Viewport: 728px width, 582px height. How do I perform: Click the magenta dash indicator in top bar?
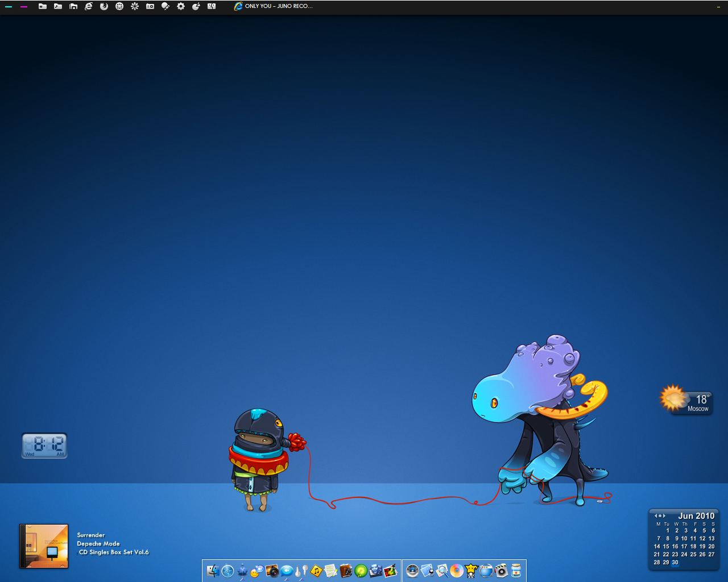24,7
